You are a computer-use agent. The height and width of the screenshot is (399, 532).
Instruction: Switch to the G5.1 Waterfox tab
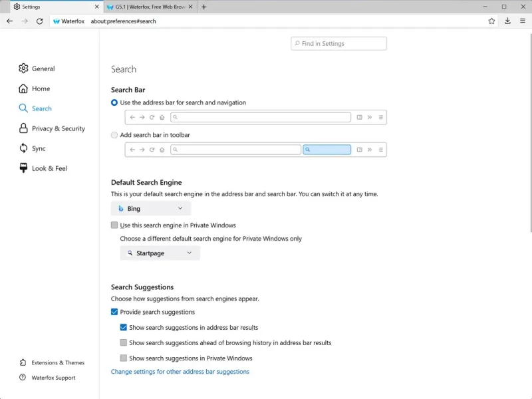(145, 7)
